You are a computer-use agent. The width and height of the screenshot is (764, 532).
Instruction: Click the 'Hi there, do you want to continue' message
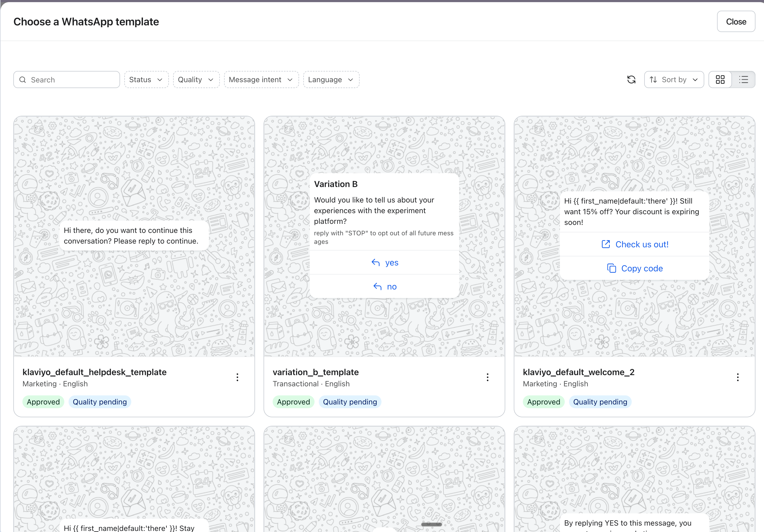click(x=134, y=236)
